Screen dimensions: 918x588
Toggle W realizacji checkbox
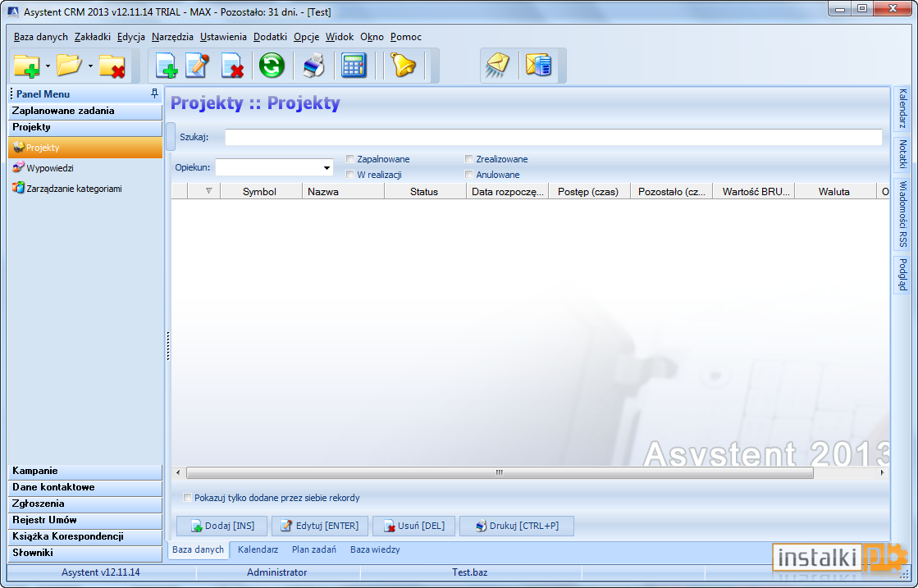point(350,175)
